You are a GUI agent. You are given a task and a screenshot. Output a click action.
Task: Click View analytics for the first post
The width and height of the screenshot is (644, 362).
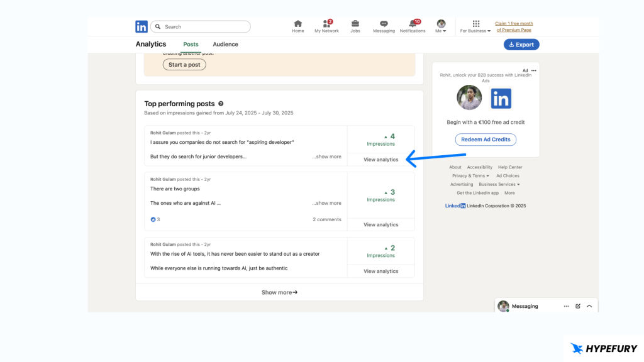pos(380,160)
